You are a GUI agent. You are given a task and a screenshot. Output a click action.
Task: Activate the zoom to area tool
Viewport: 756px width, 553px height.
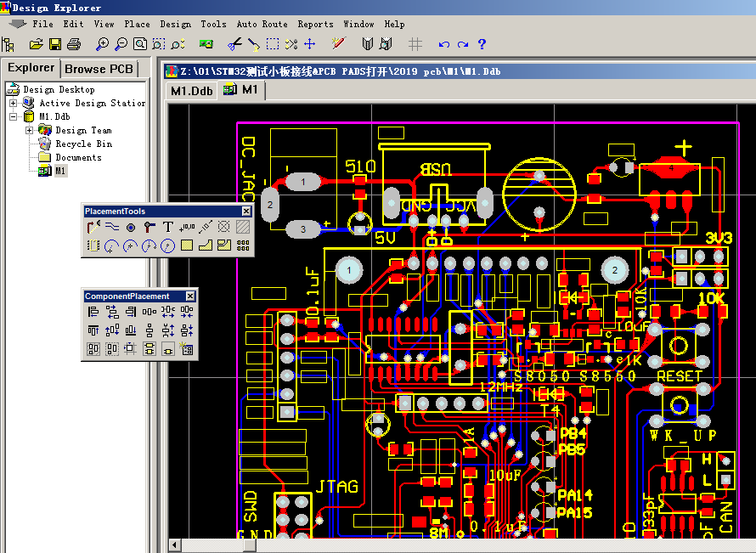tap(158, 44)
